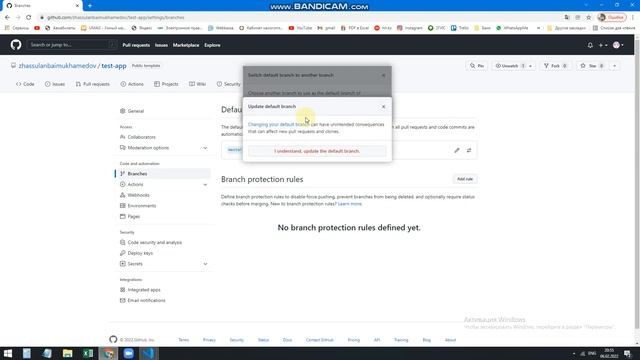The width and height of the screenshot is (640, 360).
Task: Confirm I understand, update the default branch
Action: point(317,151)
